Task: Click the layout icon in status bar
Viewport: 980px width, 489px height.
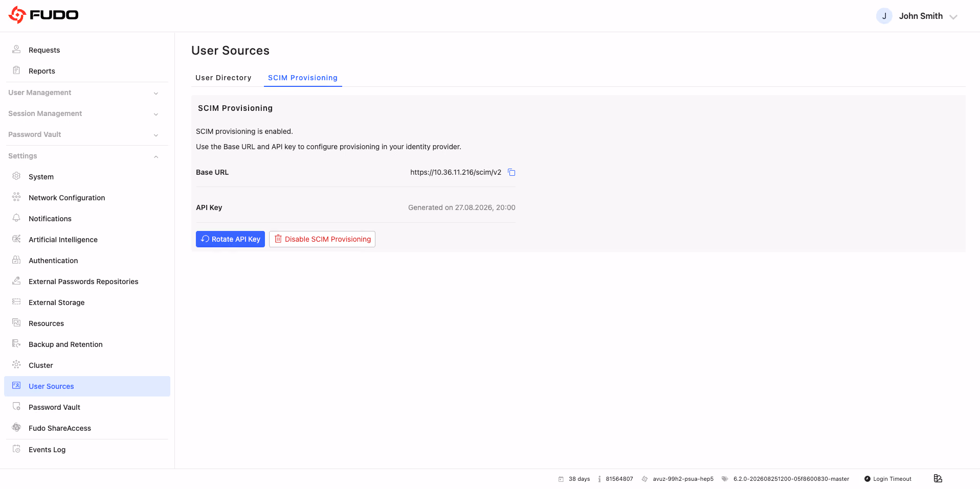Action: [x=938, y=479]
